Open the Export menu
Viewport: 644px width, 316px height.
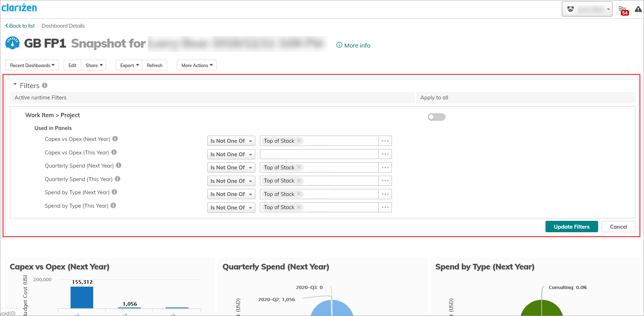[129, 65]
